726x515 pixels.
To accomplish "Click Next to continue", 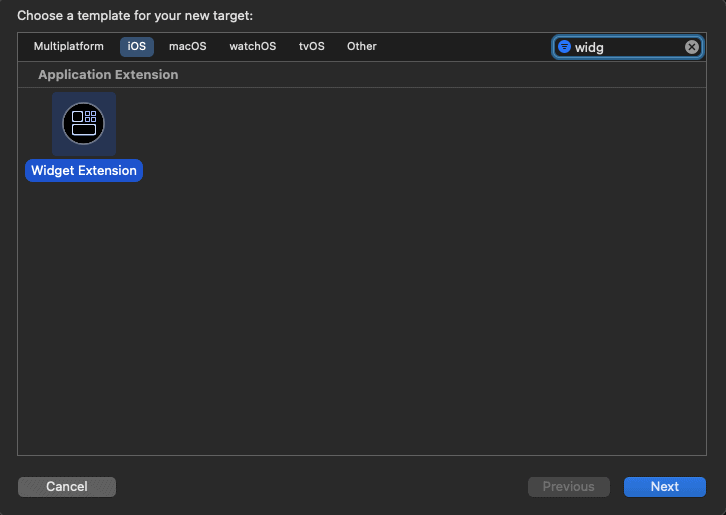I will point(664,487).
